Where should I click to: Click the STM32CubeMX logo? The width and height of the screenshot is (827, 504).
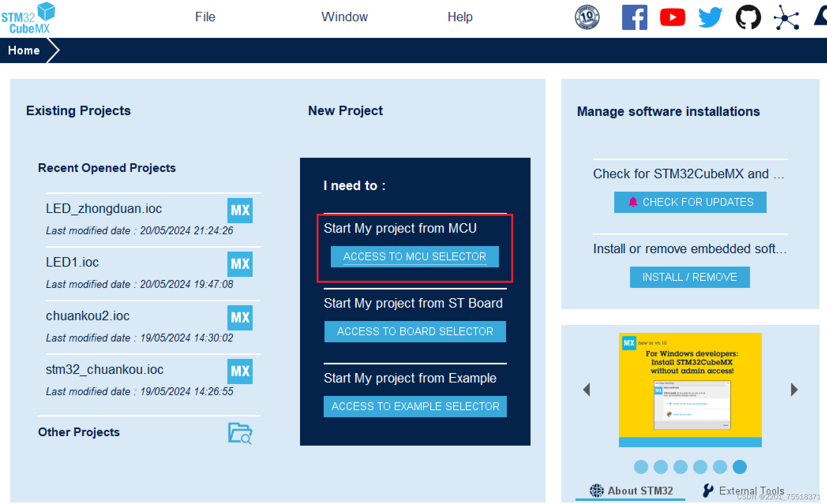pyautogui.click(x=28, y=18)
